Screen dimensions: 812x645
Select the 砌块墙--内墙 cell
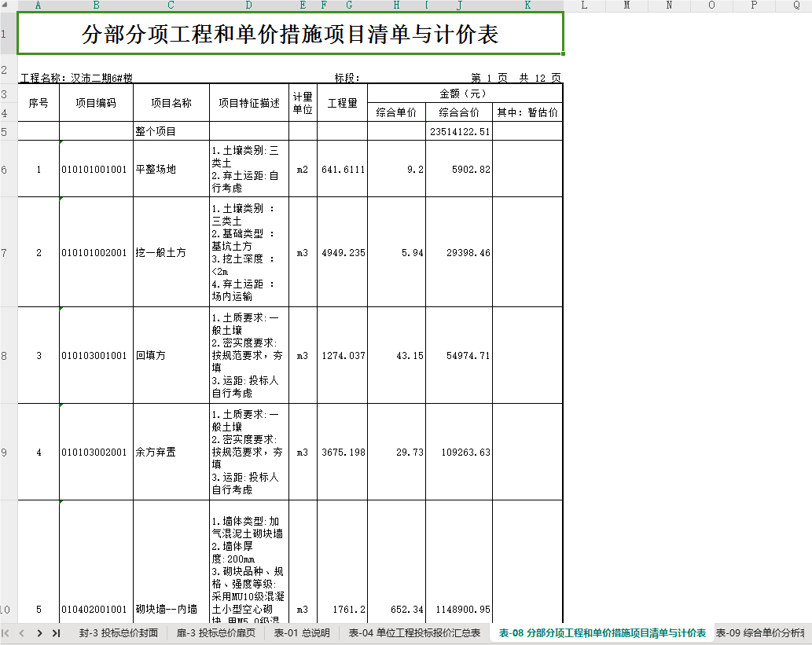point(171,562)
